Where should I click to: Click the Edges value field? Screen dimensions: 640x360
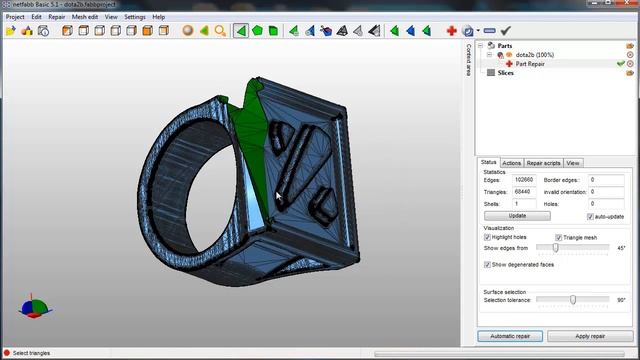(x=524, y=180)
